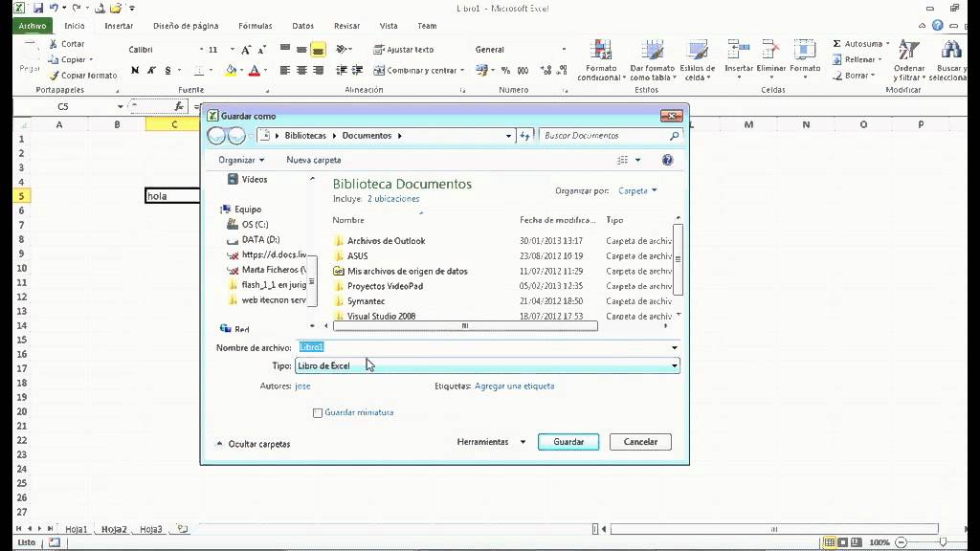Screen dimensions: 980x551
Task: Click Agregar una etiqueta link
Action: 514,386
